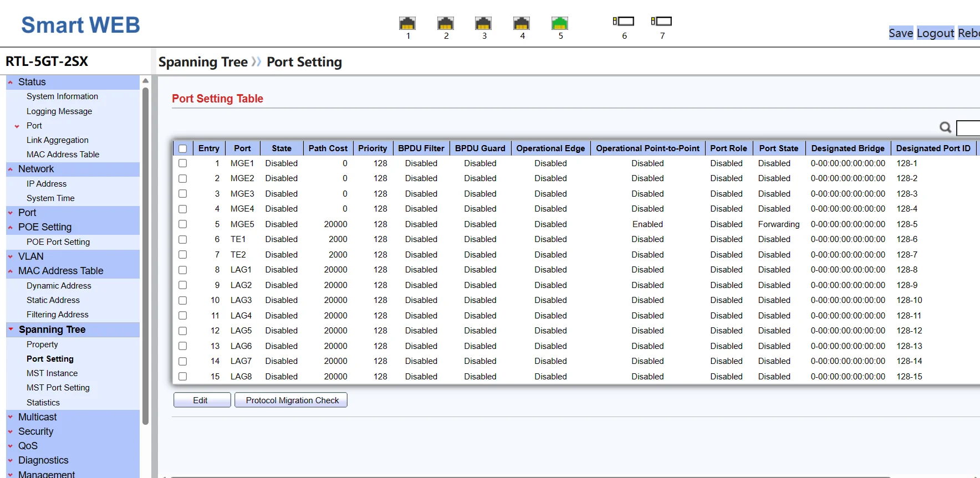
Task: Check the checkbox for MGE1 row
Action: tap(183, 163)
